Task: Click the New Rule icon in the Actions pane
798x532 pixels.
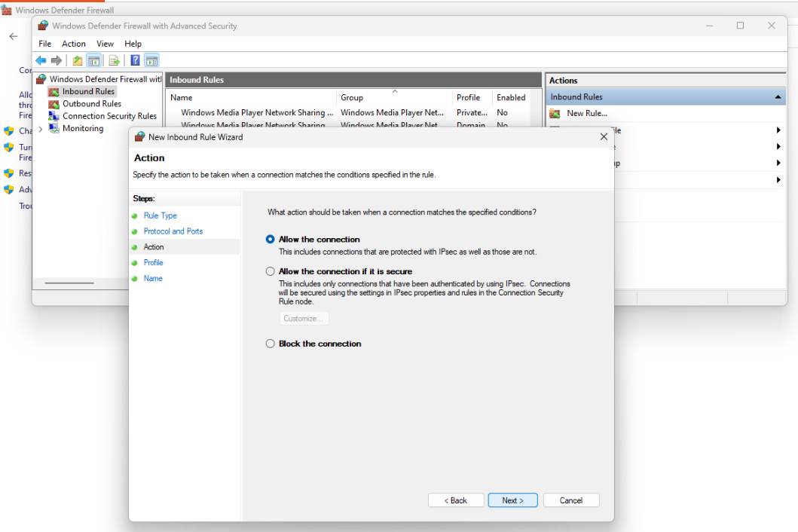Action: point(555,114)
